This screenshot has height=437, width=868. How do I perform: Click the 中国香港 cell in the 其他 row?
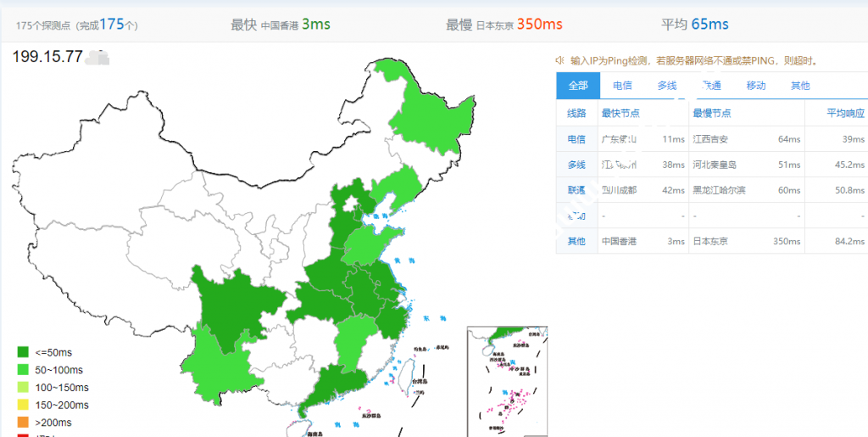pos(620,241)
